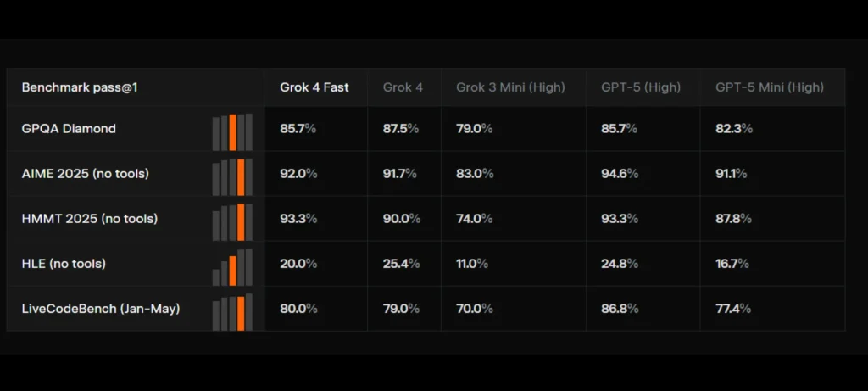Image resolution: width=868 pixels, height=391 pixels.
Task: Select the GPT-5 Mini (High) column header
Action: pos(769,87)
